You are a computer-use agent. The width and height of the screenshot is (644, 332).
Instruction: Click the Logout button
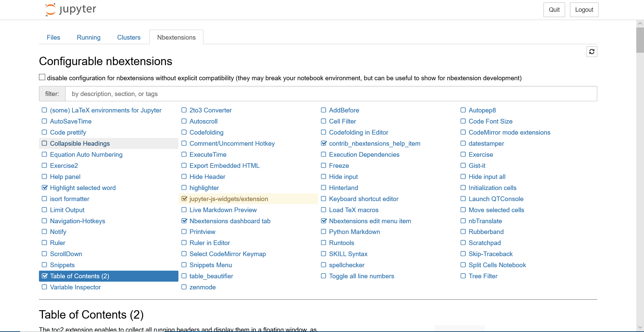pyautogui.click(x=584, y=10)
